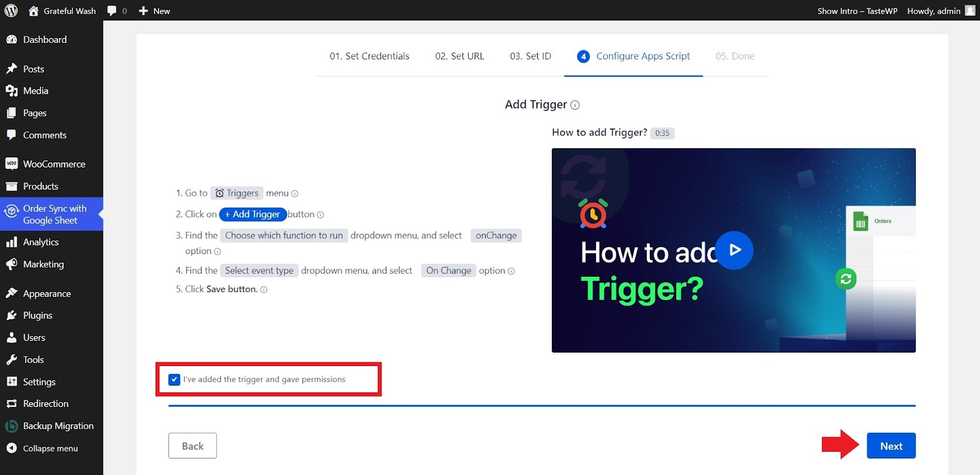This screenshot has width=980, height=475.
Task: Open the WooCommerce menu item
Action: tap(51, 163)
